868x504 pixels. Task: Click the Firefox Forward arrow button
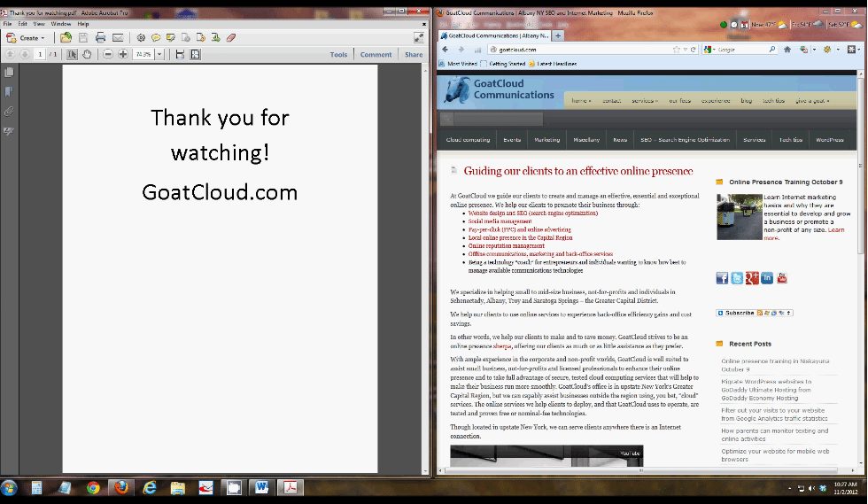coord(461,50)
